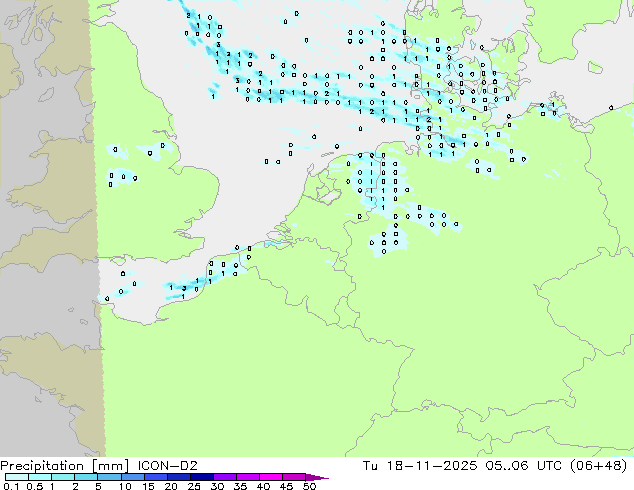Click the '25' legend scale label

click(194, 486)
